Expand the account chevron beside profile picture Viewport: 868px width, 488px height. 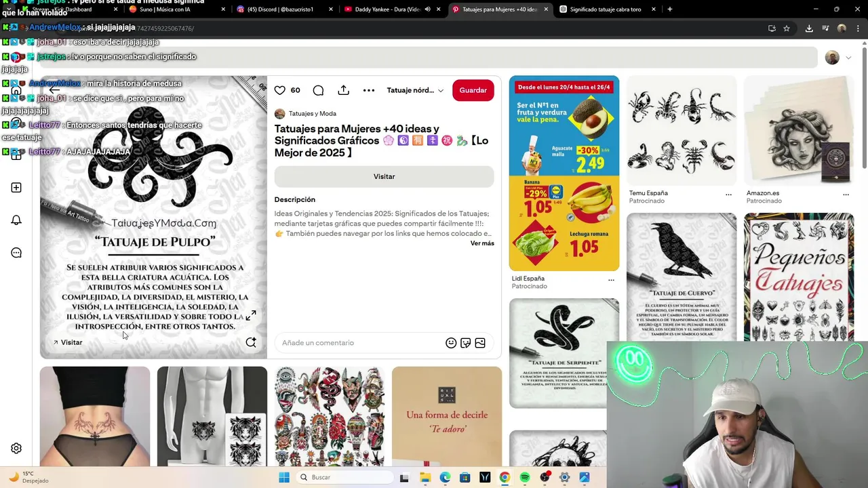[x=848, y=58]
